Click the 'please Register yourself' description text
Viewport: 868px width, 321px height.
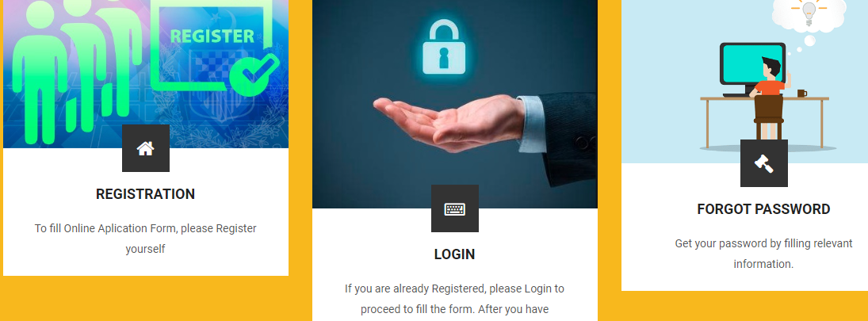pos(146,239)
